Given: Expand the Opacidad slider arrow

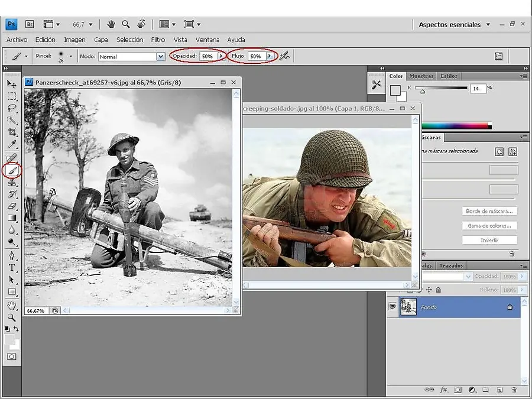Looking at the screenshot, I should pyautogui.click(x=220, y=56).
